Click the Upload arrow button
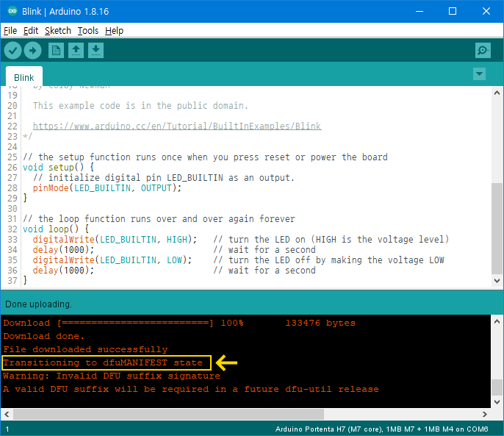 33,51
